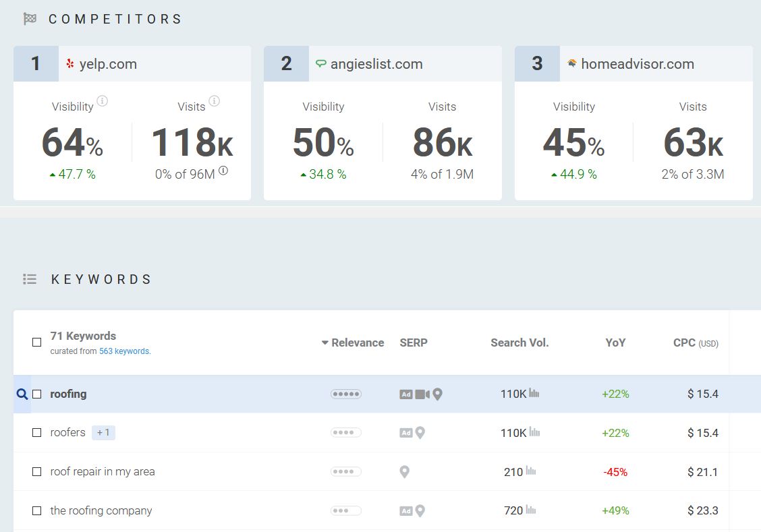Click the yelp.com favicon
This screenshot has height=532, width=761.
click(70, 63)
